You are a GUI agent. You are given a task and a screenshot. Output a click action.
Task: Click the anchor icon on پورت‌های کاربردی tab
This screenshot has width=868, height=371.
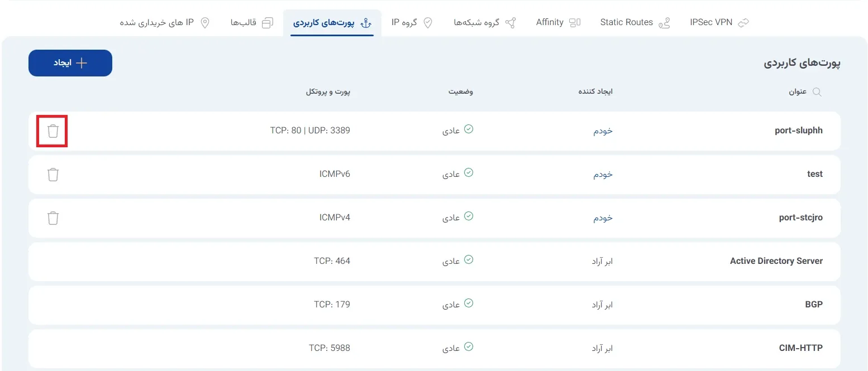365,23
